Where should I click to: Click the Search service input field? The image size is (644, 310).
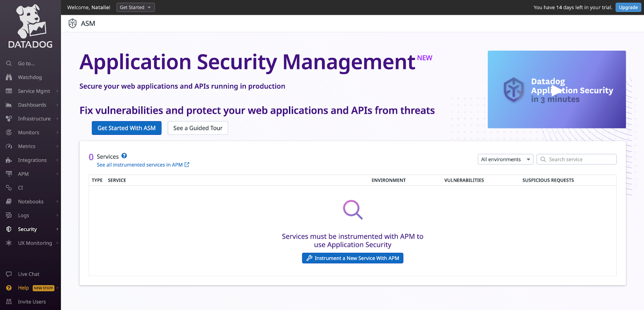[576, 159]
